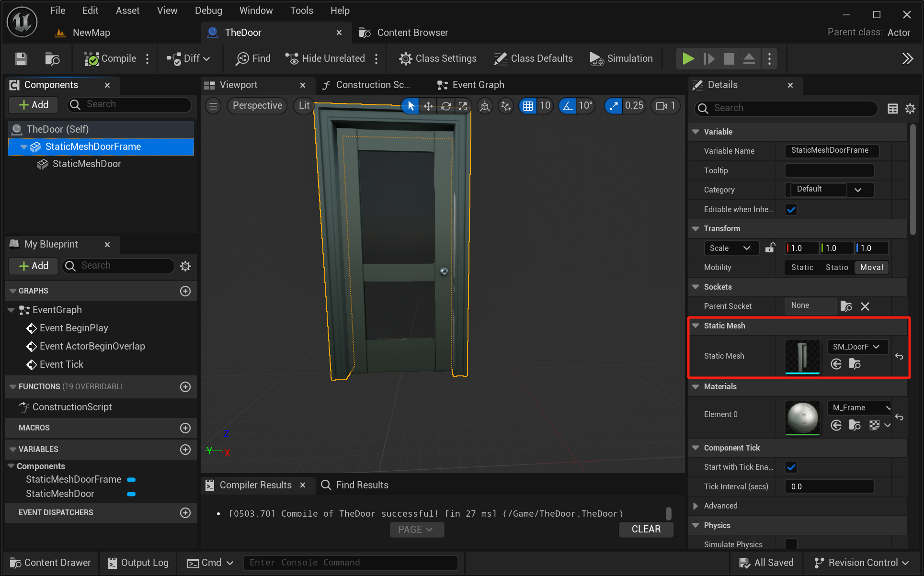The height and width of the screenshot is (576, 924).
Task: Stop the play session
Action: click(x=729, y=58)
